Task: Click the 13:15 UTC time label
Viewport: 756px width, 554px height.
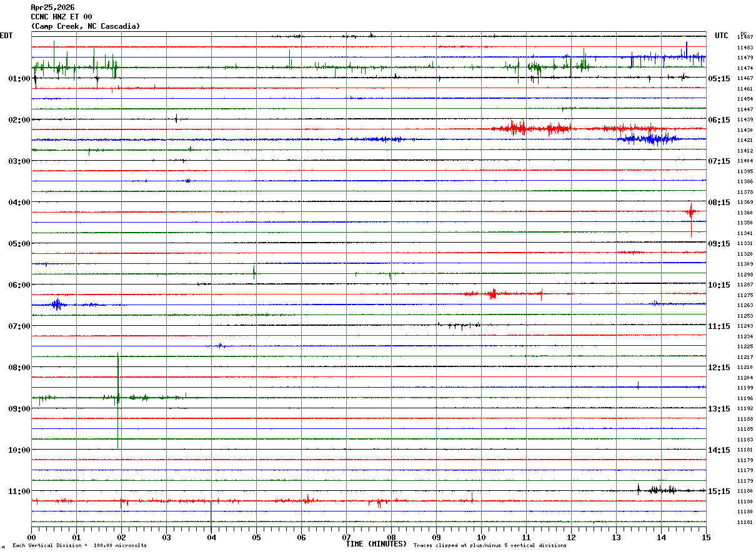Action: [719, 409]
